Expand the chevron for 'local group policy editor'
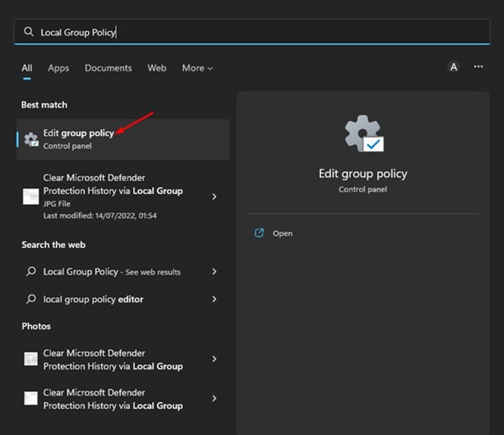This screenshot has height=435, width=504. (x=214, y=299)
